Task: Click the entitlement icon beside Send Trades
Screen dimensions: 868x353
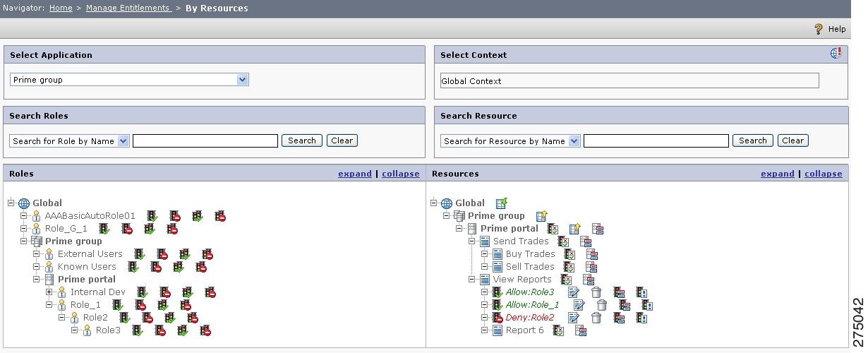Action: [x=563, y=241]
